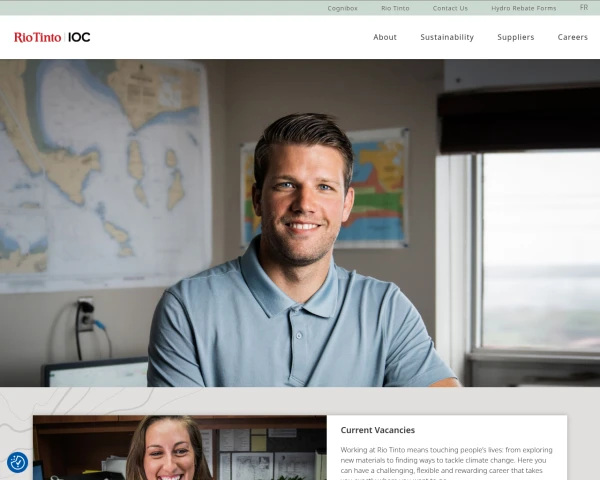Click the vacancies description paragraph
600x480 pixels.
click(x=446, y=464)
